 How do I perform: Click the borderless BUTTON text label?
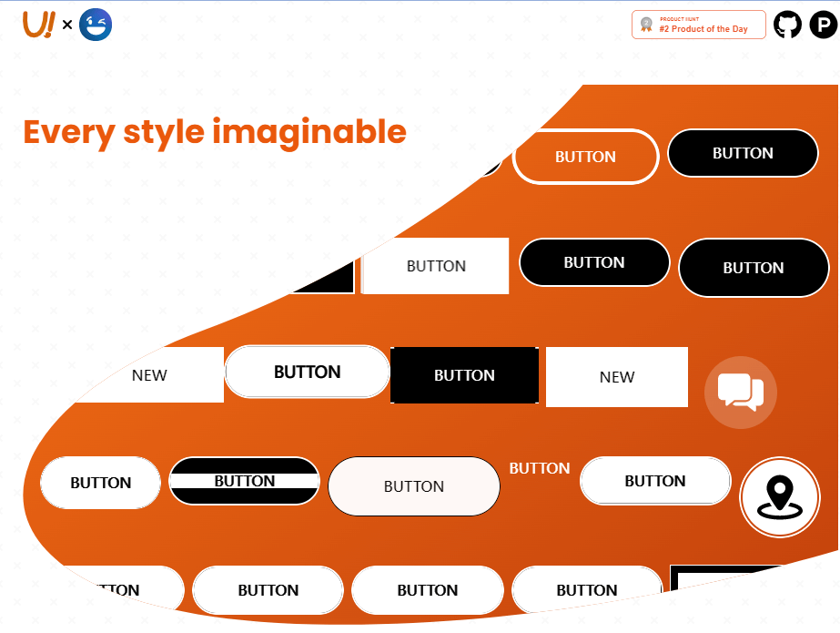point(539,468)
